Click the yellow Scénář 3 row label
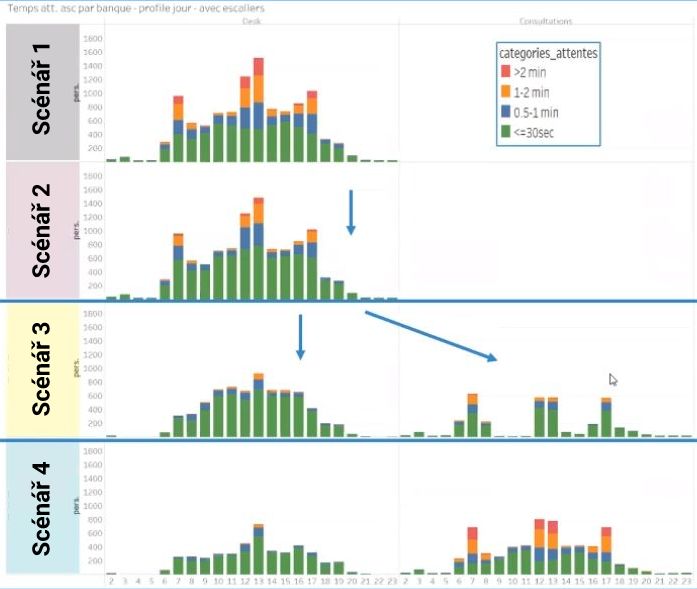 40,370
